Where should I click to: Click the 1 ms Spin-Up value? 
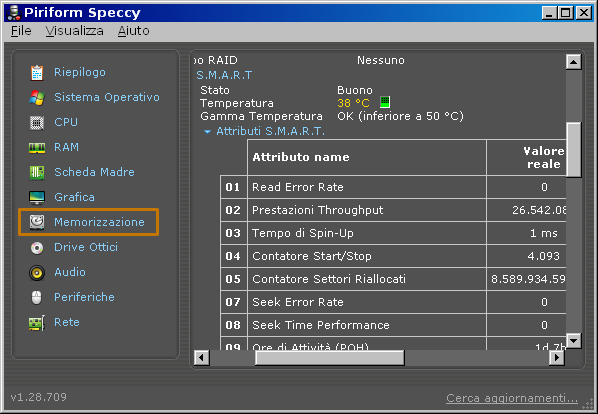(x=543, y=233)
